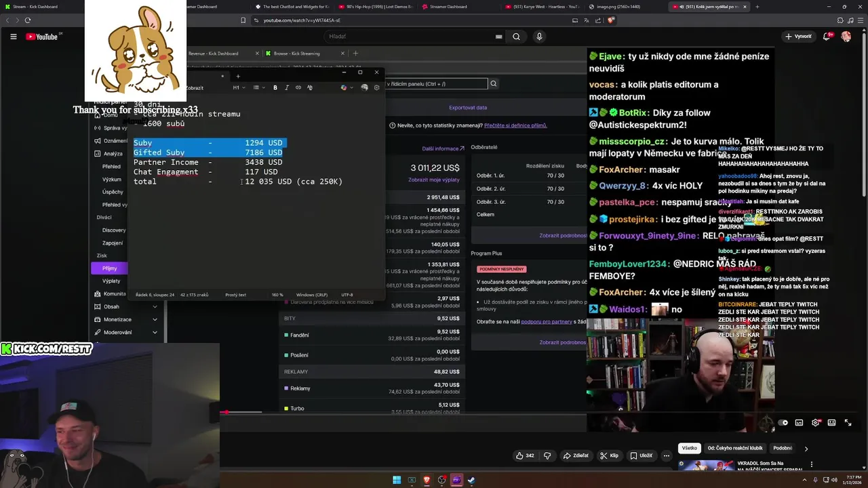Image resolution: width=868 pixels, height=488 pixels.
Task: Expand the Monetizace section in dashboard sidebar
Action: (127, 319)
